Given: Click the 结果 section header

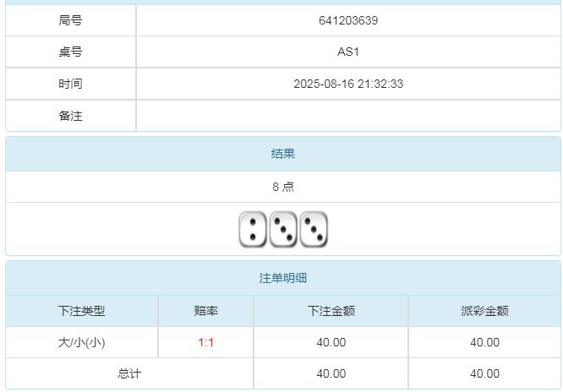Looking at the screenshot, I should coord(282,154).
